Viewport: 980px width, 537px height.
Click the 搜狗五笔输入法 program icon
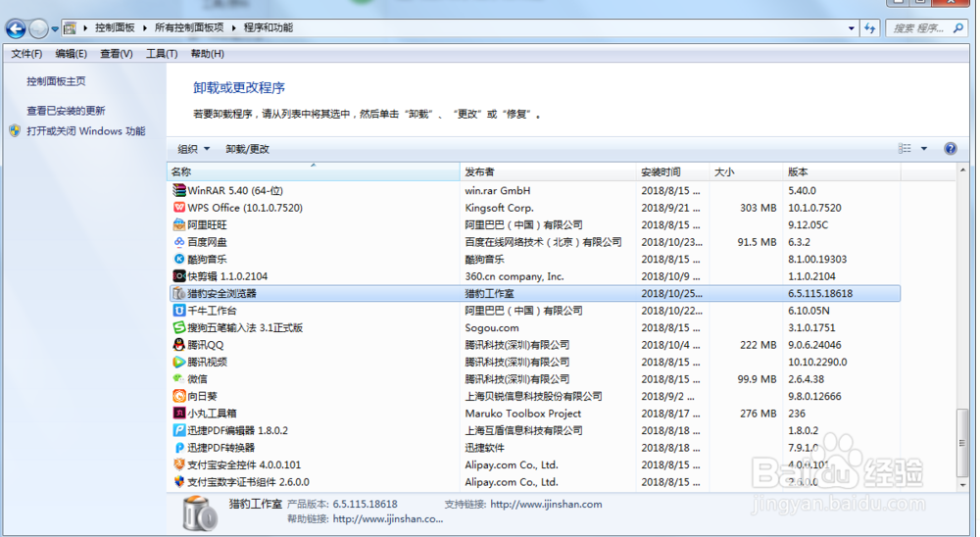point(179,327)
